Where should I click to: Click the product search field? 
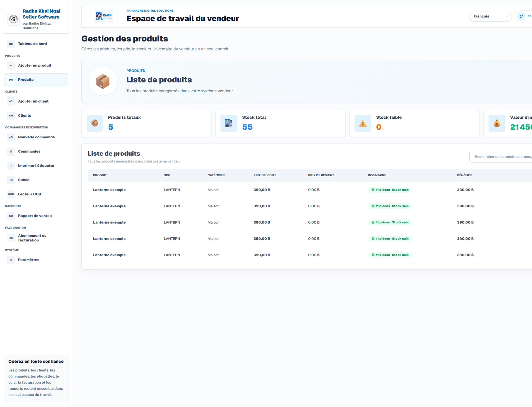pyautogui.click(x=501, y=157)
